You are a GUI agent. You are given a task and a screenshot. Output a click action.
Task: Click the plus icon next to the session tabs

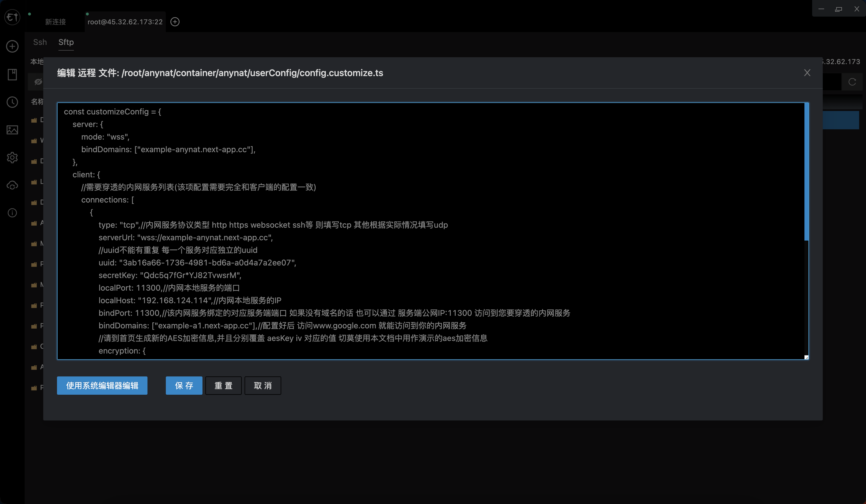point(175,22)
